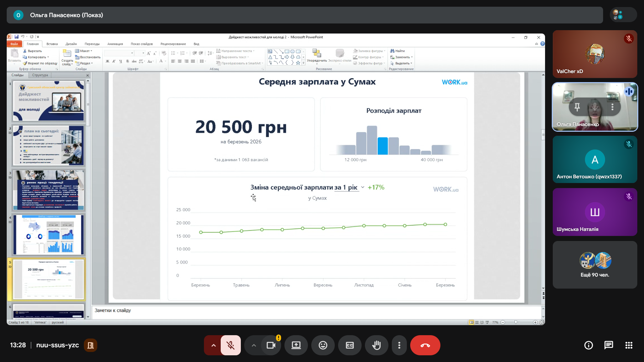Viewport: 644px width, 362px height.
Task: Open the present screen option
Action: pyautogui.click(x=296, y=345)
